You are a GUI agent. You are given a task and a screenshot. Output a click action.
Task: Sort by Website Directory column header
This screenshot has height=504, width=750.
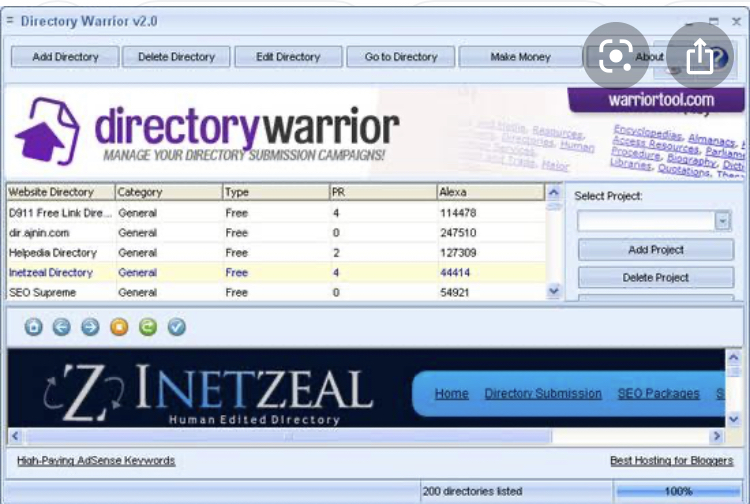61,192
